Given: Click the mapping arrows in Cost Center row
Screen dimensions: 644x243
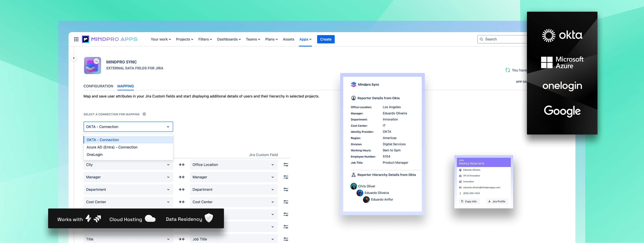Looking at the screenshot, I should [x=182, y=202].
